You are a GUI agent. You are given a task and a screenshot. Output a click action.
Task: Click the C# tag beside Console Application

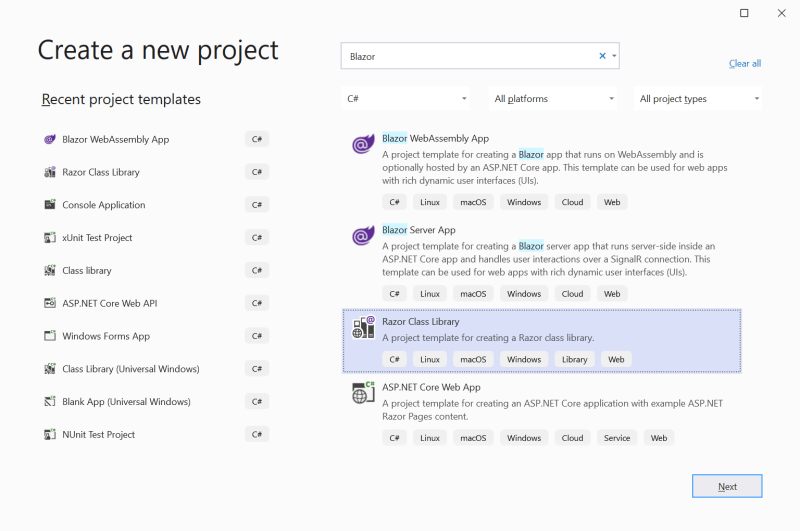tap(257, 205)
